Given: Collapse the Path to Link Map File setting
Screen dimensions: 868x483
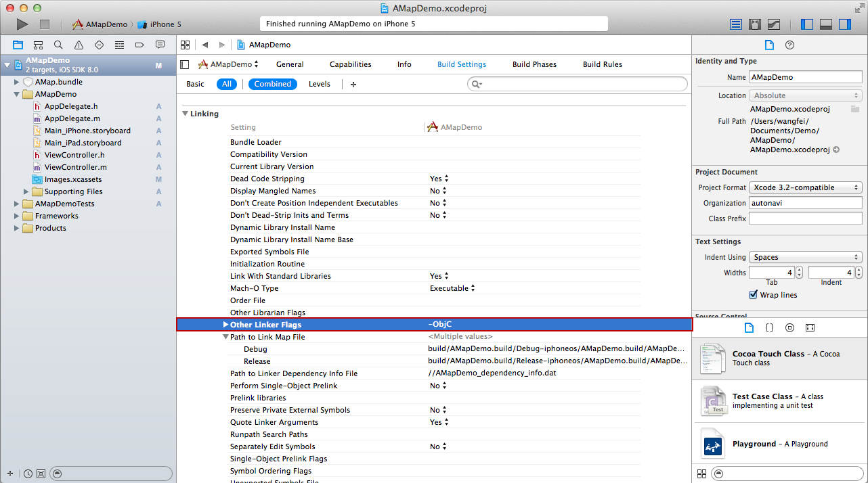Looking at the screenshot, I should tap(226, 337).
